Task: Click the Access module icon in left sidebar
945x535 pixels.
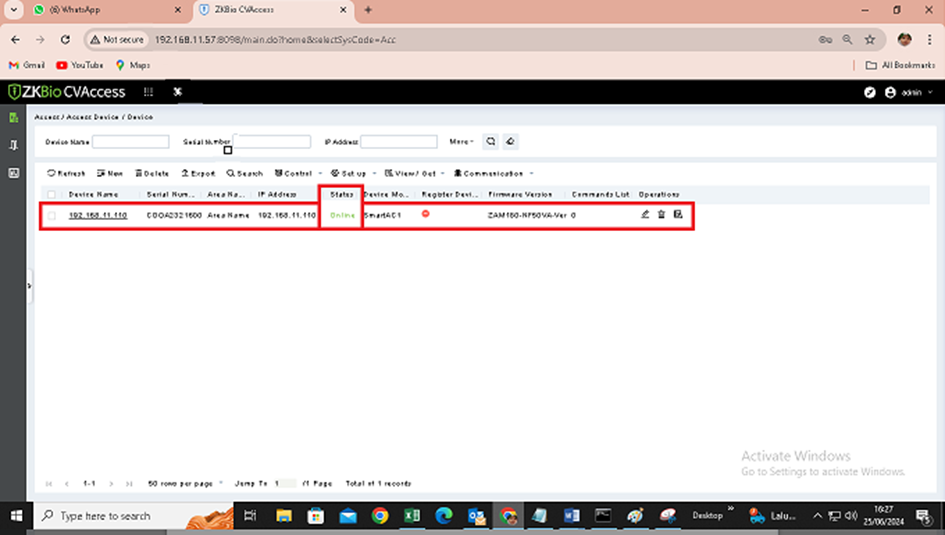Action: [x=14, y=118]
